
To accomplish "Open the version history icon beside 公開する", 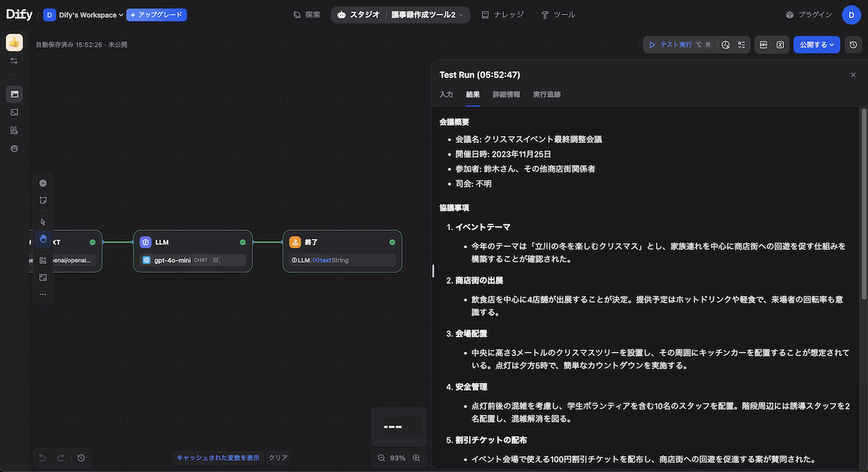I will coord(854,45).
